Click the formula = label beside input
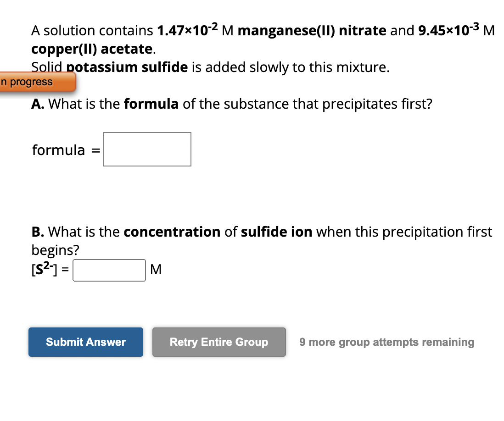 click(66, 150)
